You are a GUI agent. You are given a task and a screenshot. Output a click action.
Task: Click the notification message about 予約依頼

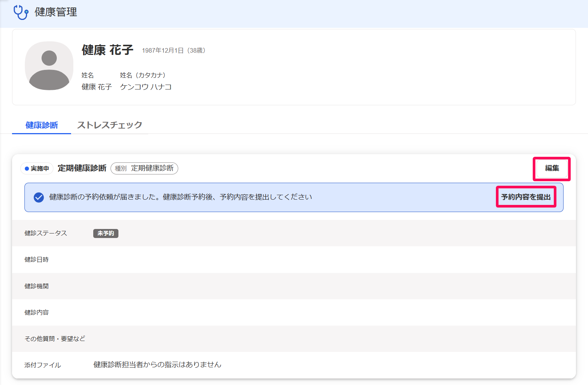(180, 197)
